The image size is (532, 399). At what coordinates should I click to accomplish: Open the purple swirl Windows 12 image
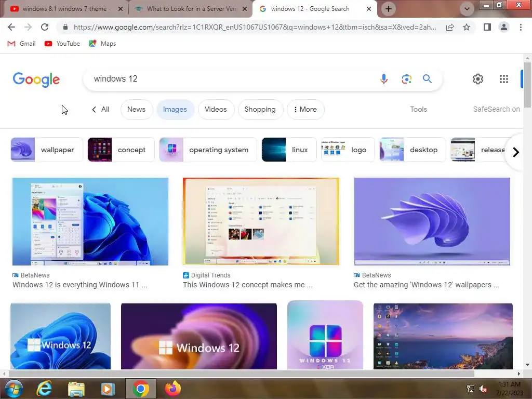(199, 336)
